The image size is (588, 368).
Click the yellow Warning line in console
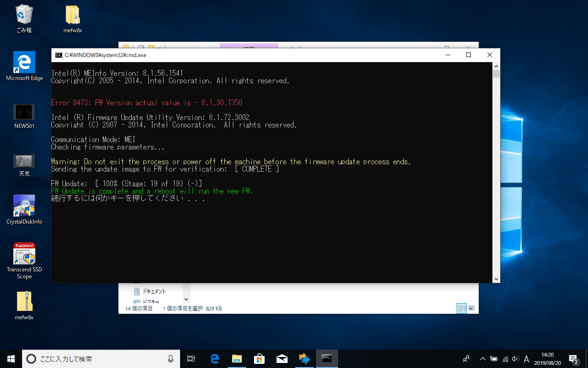[x=231, y=161]
